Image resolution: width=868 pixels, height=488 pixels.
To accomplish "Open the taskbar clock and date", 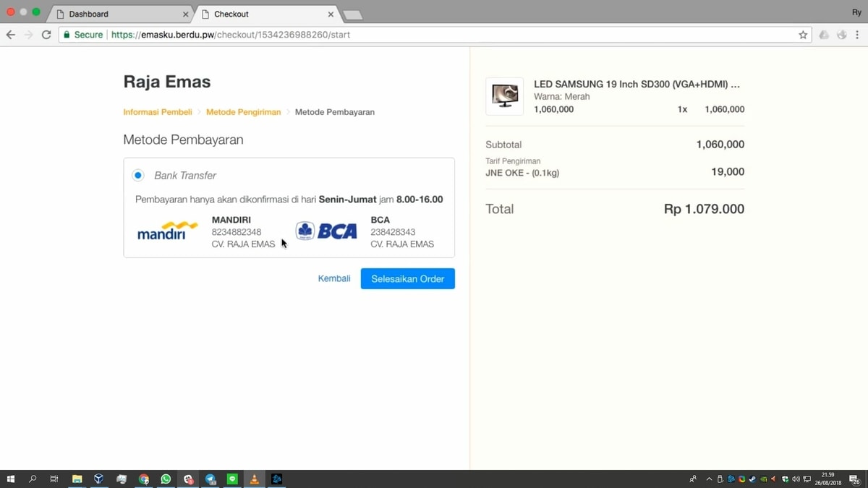I will pyautogui.click(x=828, y=479).
